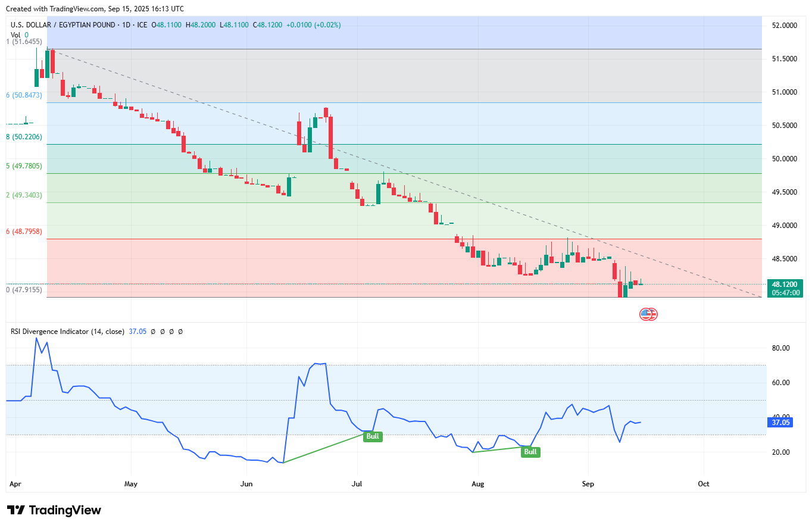Screen dimensions: 812x528
Task: Click the 49.0000 price axis label
Action: coord(783,226)
